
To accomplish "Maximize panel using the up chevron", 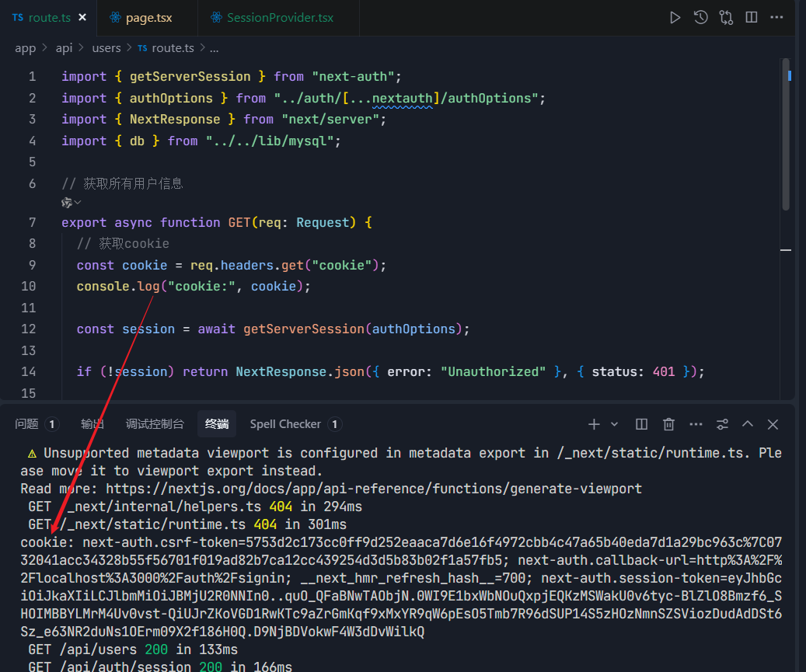I will pos(748,424).
